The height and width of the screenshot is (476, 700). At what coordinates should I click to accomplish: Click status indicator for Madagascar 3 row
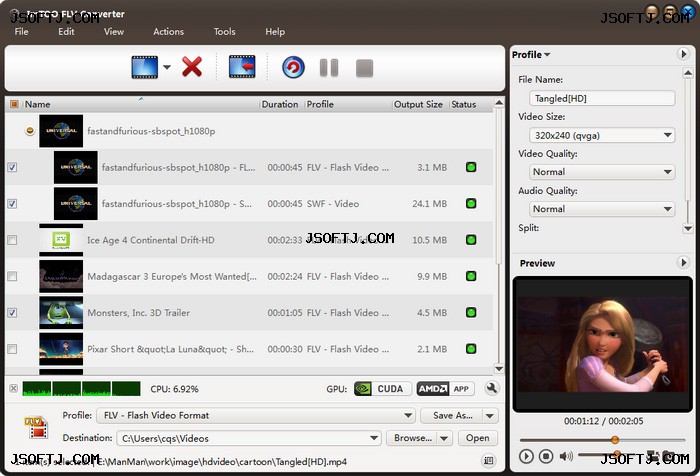coord(471,276)
